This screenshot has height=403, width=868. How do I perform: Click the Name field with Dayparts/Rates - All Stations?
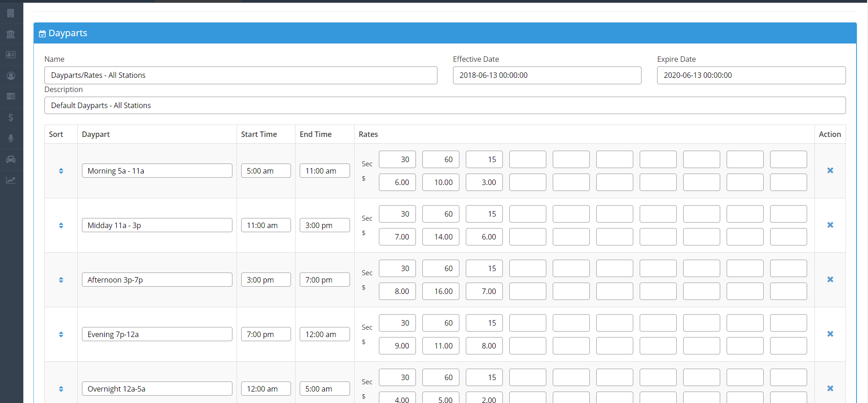coord(241,75)
